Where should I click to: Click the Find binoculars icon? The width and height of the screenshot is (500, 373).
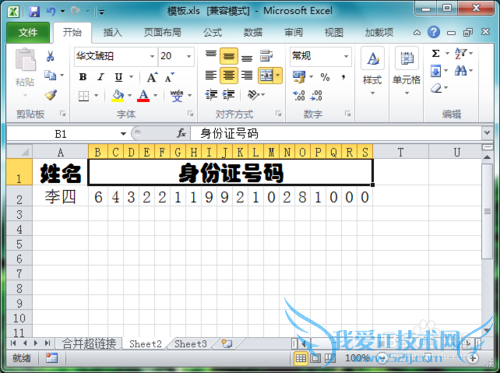461,71
